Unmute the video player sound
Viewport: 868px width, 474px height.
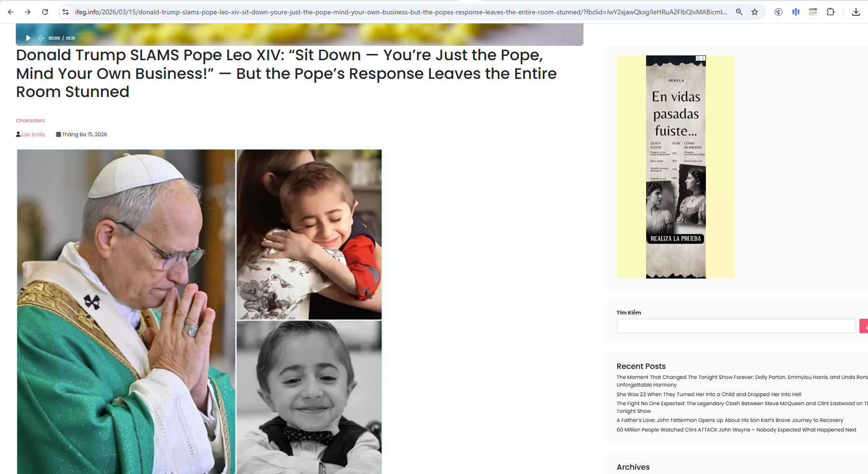41,38
